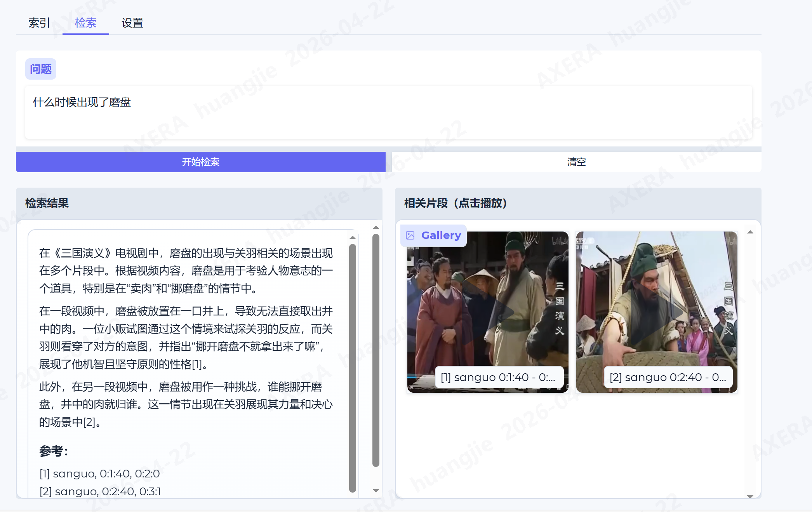Switch to the 索引 tab
The height and width of the screenshot is (512, 812).
pyautogui.click(x=39, y=23)
